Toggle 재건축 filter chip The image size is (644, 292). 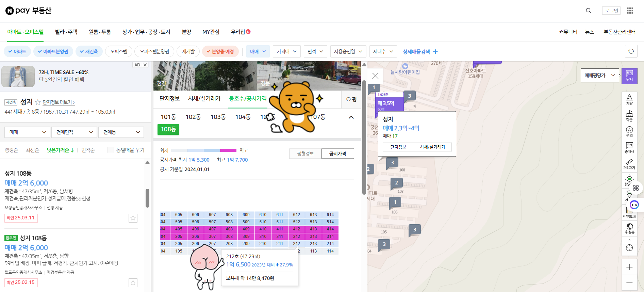click(x=89, y=51)
